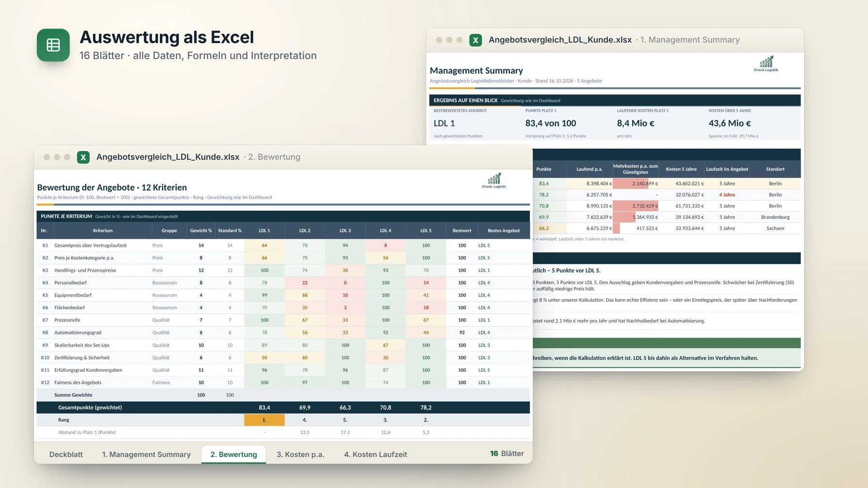The image size is (868, 488).
Task: Switch to the 4. Kosten Laufzeit tab
Action: (375, 455)
